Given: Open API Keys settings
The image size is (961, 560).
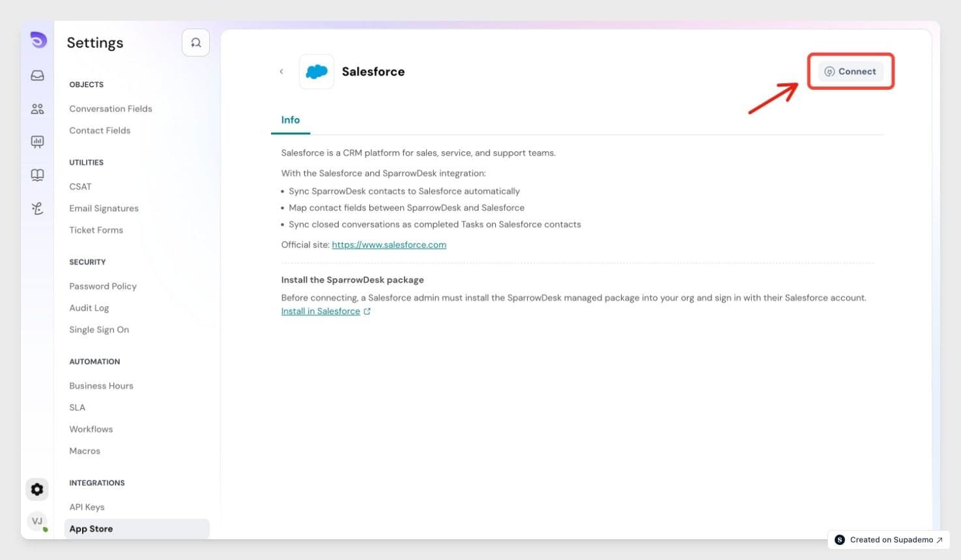Looking at the screenshot, I should click(87, 507).
